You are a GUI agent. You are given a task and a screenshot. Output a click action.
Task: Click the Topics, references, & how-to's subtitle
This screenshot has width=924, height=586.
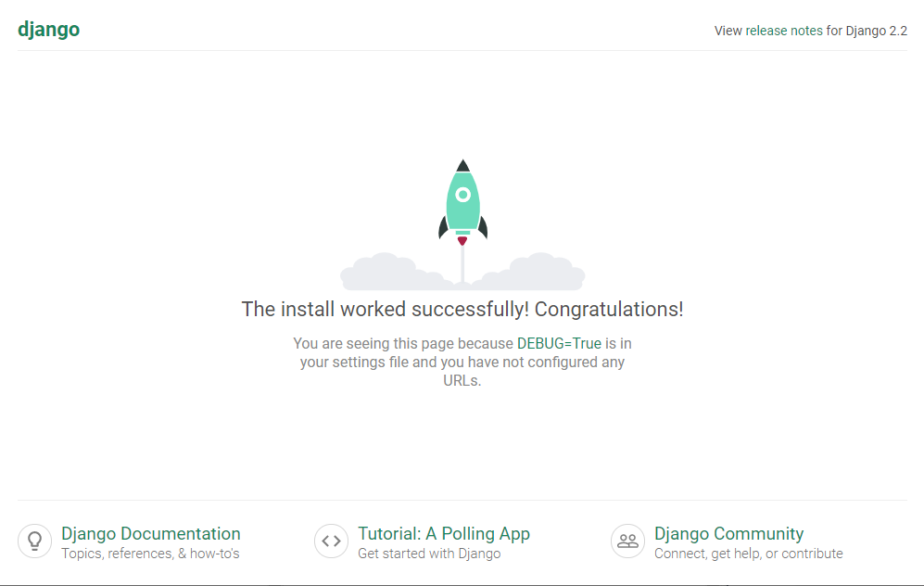(x=149, y=553)
